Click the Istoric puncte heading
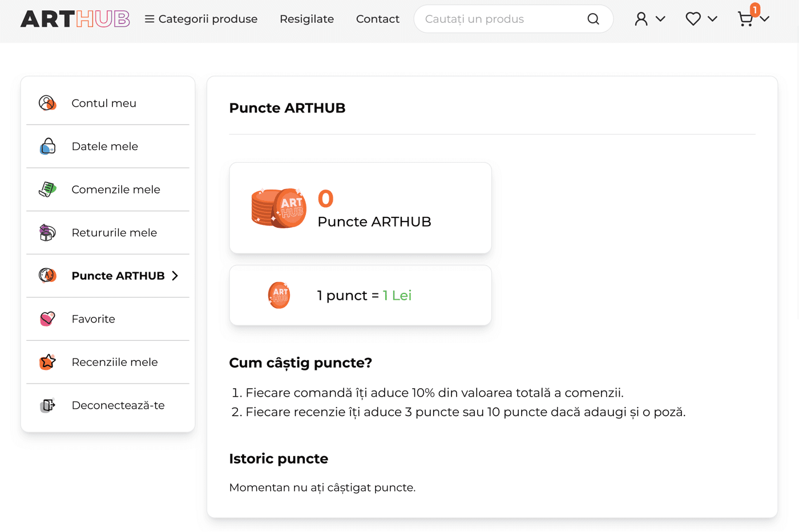This screenshot has width=799, height=532. [279, 459]
